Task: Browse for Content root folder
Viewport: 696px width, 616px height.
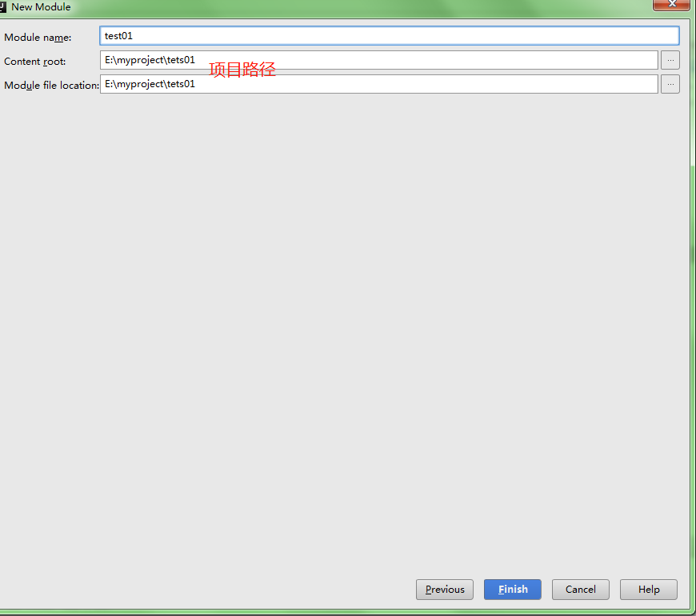Action: pyautogui.click(x=670, y=60)
